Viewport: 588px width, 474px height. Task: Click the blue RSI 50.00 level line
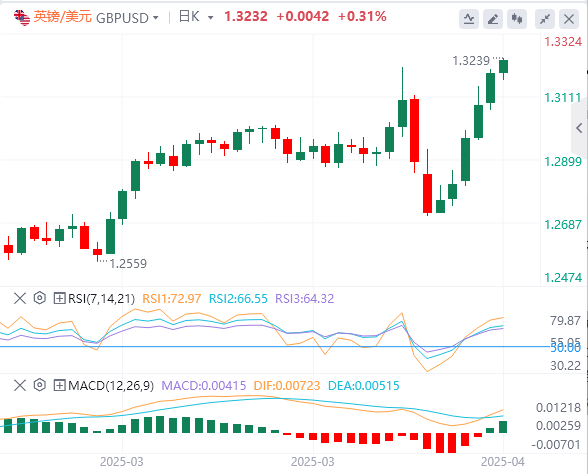pos(274,346)
